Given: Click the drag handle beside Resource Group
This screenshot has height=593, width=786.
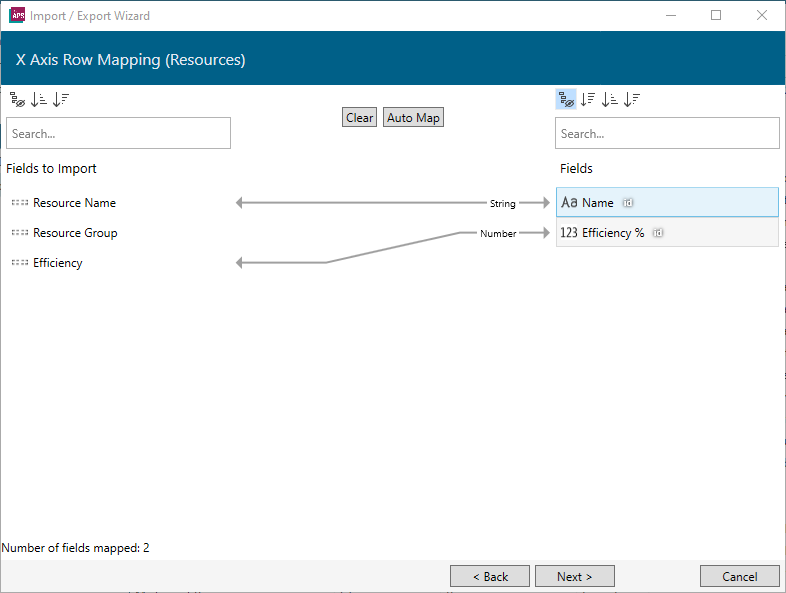Looking at the screenshot, I should pos(20,233).
